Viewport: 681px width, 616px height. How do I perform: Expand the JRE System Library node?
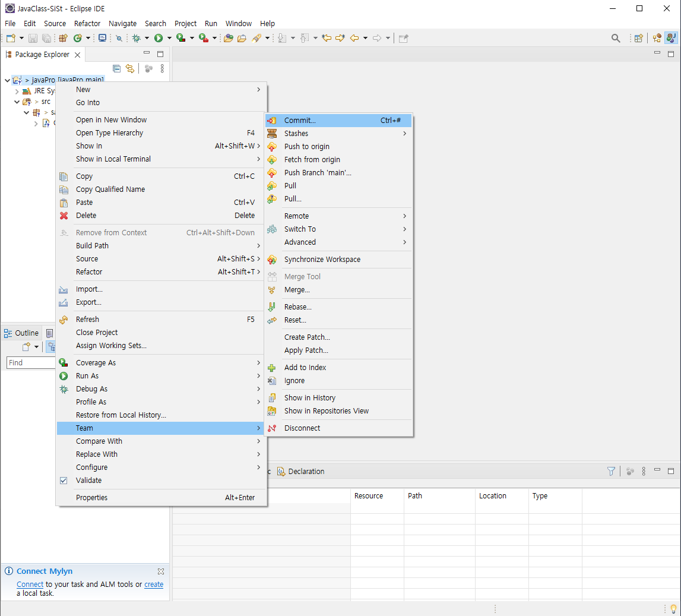[x=17, y=91]
